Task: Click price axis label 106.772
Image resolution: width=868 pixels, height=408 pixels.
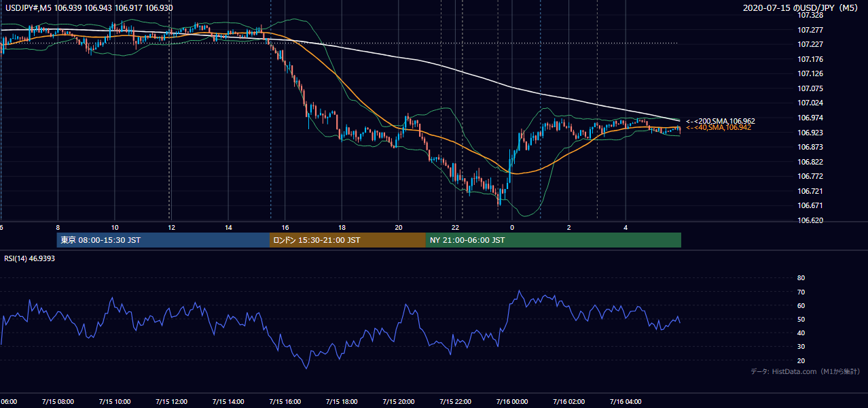Action: (x=810, y=176)
